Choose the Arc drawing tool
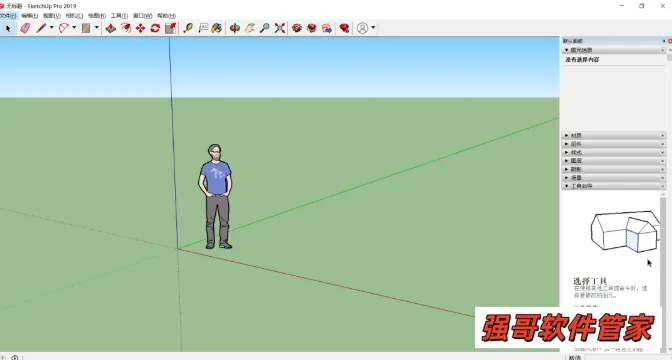Viewport: 672px width, 360px height. (x=63, y=28)
